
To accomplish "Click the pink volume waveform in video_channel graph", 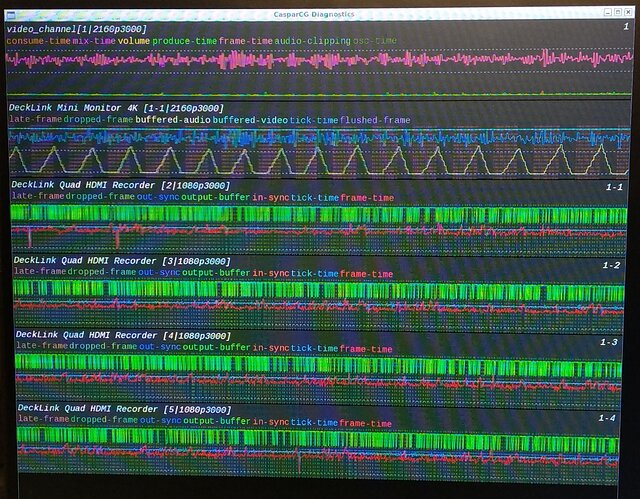I will (318, 60).
